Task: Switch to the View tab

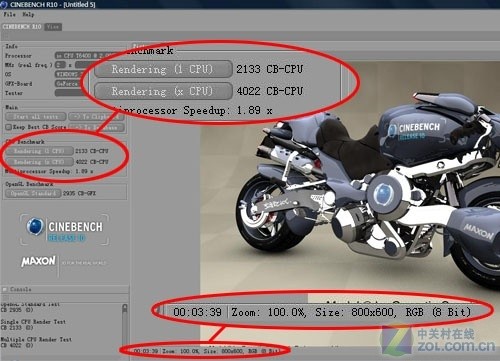Action: (53, 27)
